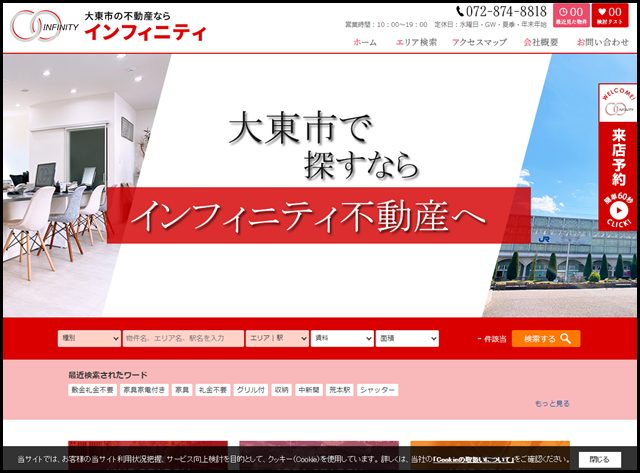This screenshot has height=473, width=640.
Task: Click the 来店予約 side banner text
Action: [619, 158]
